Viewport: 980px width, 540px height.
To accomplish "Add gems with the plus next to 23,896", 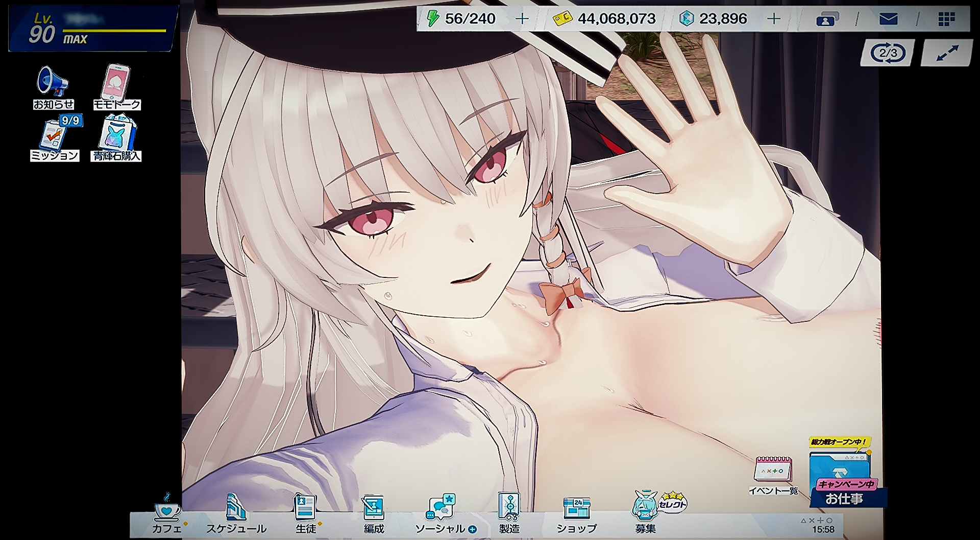I will point(774,19).
